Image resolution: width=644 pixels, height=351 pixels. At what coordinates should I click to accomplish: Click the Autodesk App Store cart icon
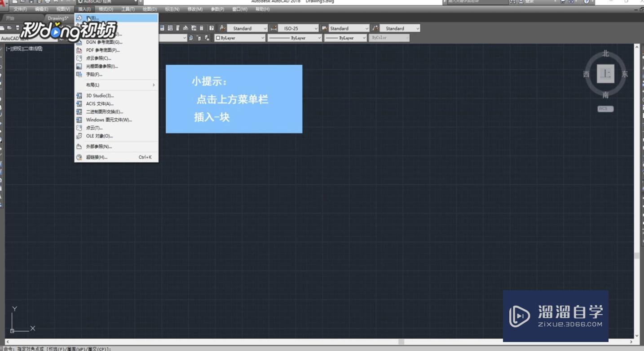pyautogui.click(x=563, y=2)
